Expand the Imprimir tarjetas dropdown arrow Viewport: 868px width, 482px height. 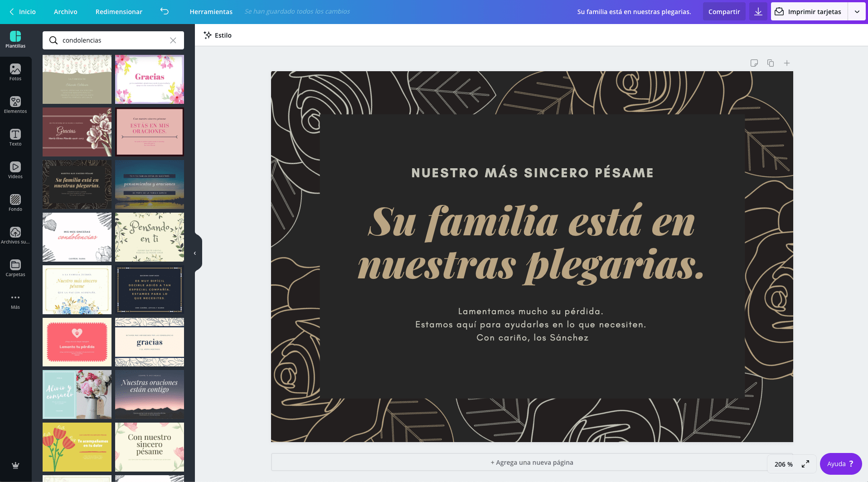point(857,12)
